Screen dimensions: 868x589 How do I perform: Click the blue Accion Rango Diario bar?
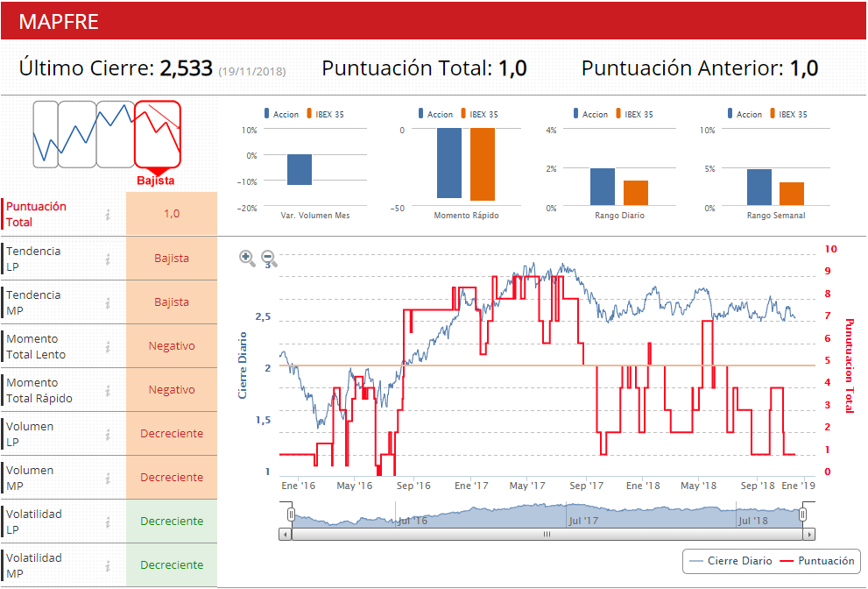[603, 187]
